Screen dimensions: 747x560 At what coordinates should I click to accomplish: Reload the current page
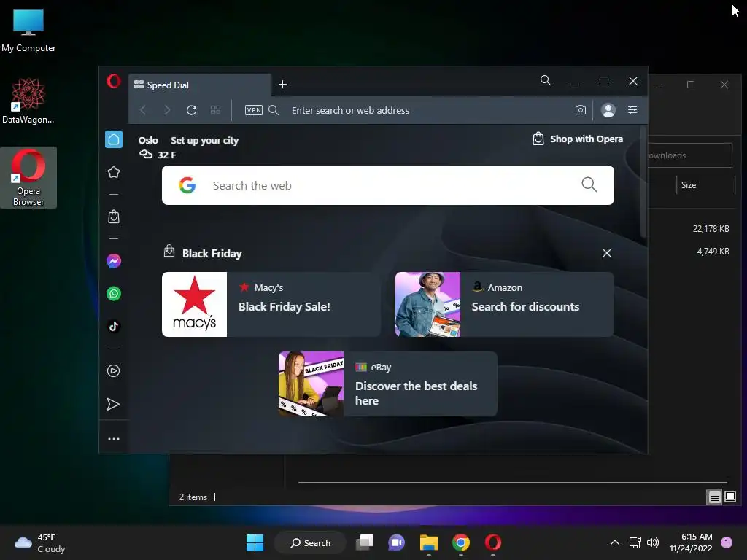[x=192, y=110]
